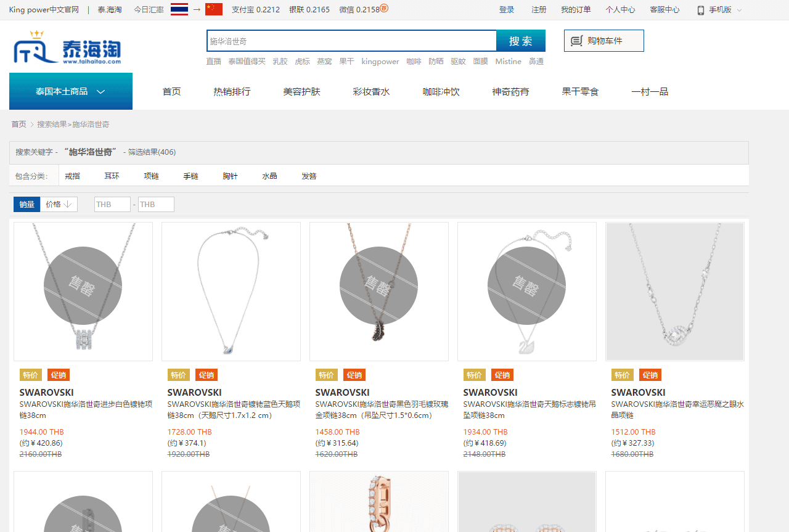The width and height of the screenshot is (789, 532).
Task: Click 搜索结果 in the breadcrumb
Action: [x=52, y=125]
